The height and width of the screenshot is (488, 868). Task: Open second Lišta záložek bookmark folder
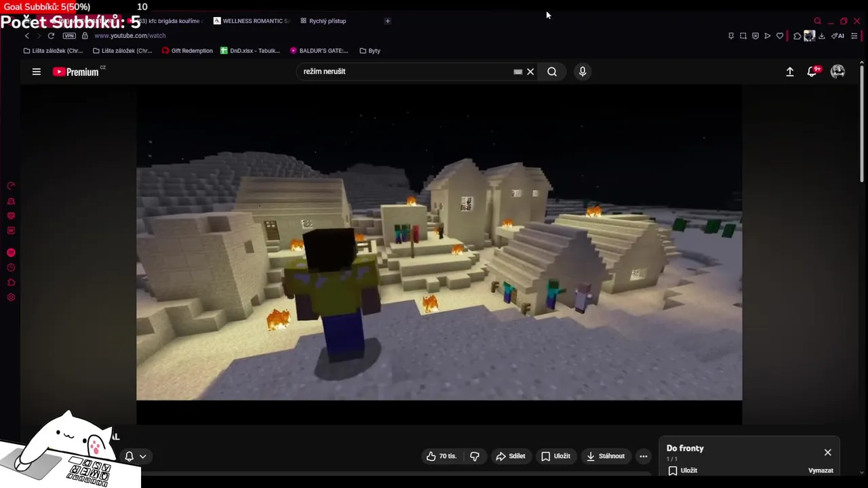click(x=123, y=51)
